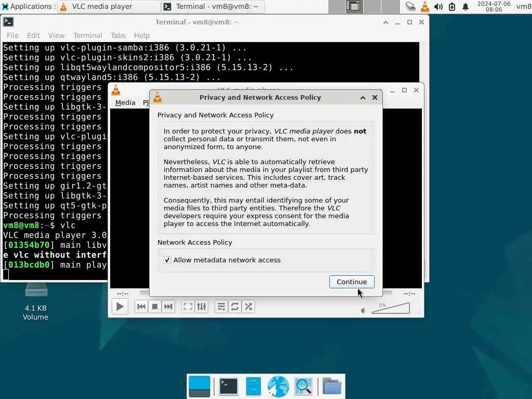
Task: Toggle loop mode icon in VLC
Action: pos(235,307)
